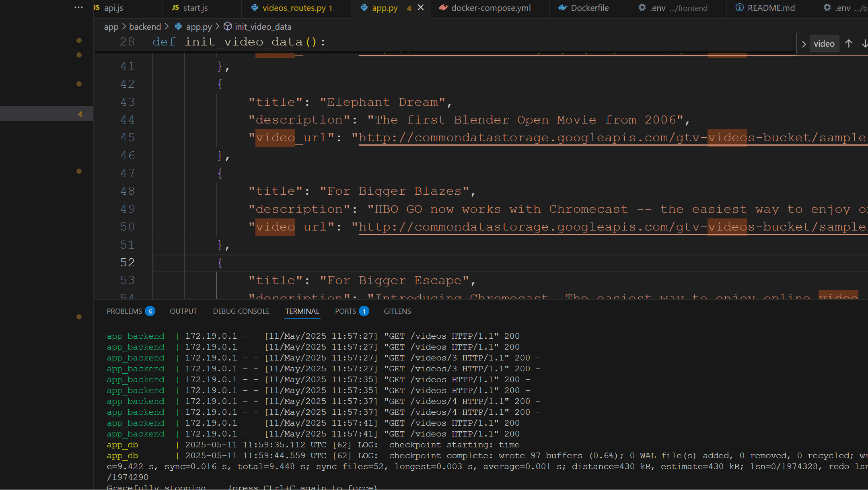Viewport: 868px width, 490px height.
Task: Click the whale icon on docker-compose.yml tab
Action: (443, 8)
